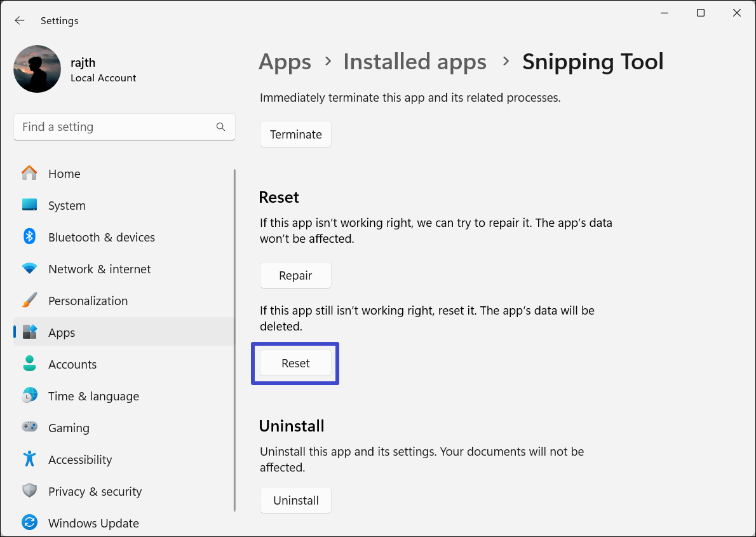The image size is (756, 537).
Task: Open the Accessibility figure icon
Action: point(29,459)
